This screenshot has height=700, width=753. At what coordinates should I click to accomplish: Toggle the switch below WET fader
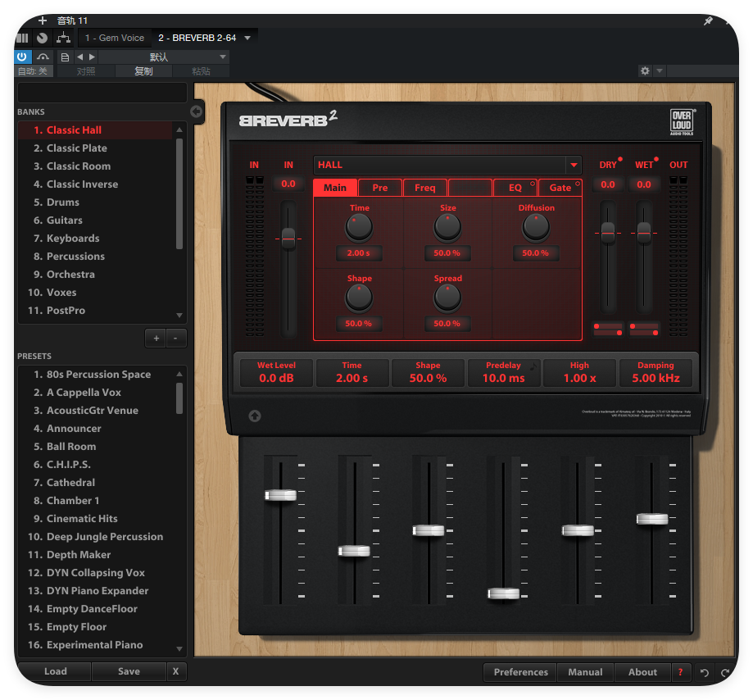point(644,330)
